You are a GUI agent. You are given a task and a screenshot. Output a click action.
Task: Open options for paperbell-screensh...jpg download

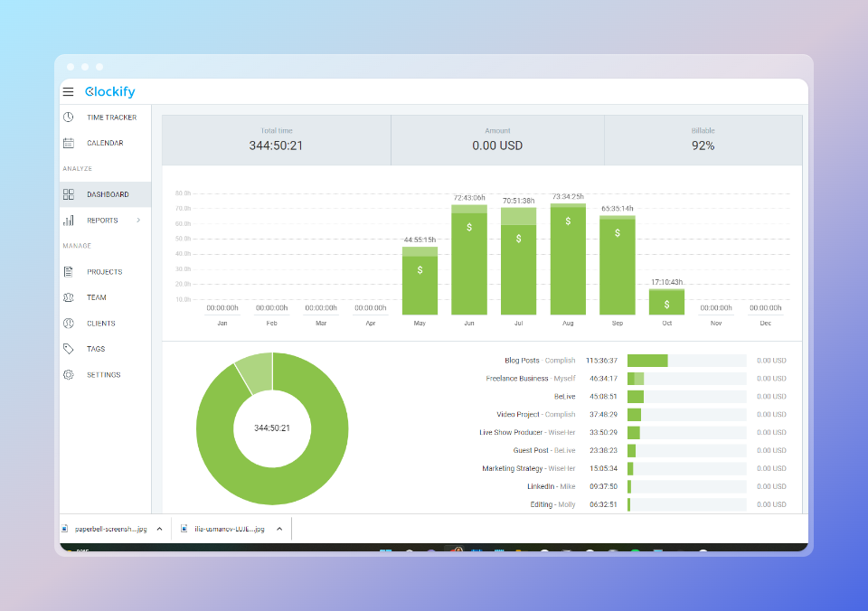160,528
